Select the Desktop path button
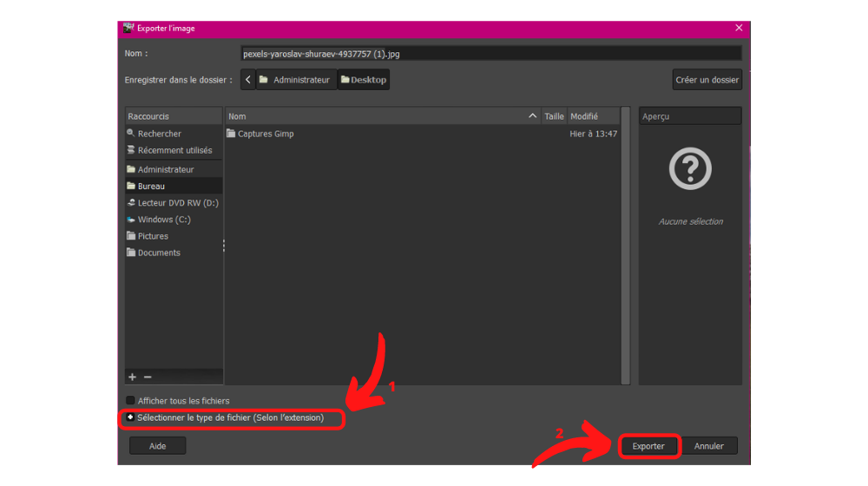Screen dimensions: 868x486 [364, 80]
